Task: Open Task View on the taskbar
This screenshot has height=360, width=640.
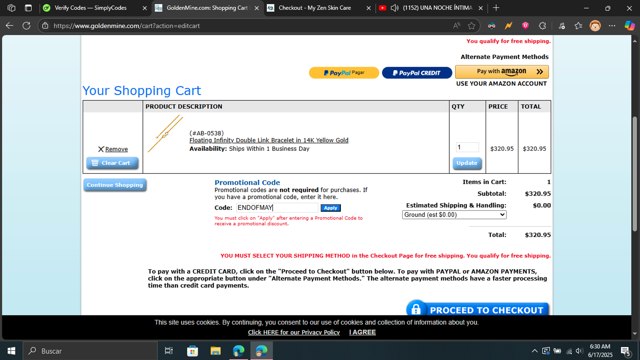Action: 169,351
